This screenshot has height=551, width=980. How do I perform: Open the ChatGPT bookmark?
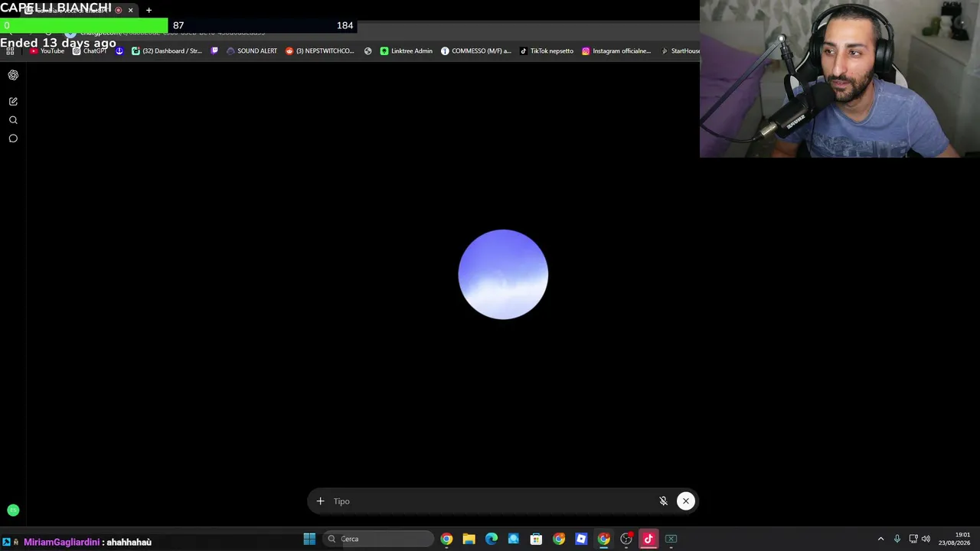90,51
